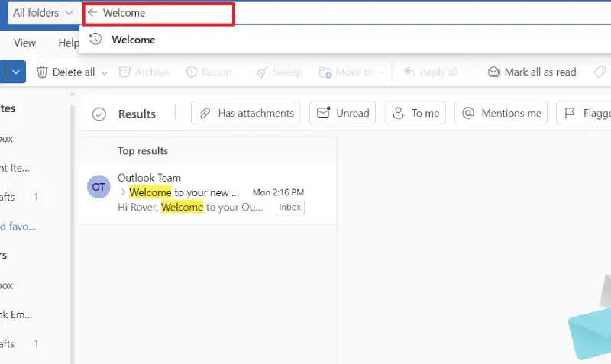Click Mark all as read label
Image resolution: width=611 pixels, height=364 pixels.
point(540,72)
